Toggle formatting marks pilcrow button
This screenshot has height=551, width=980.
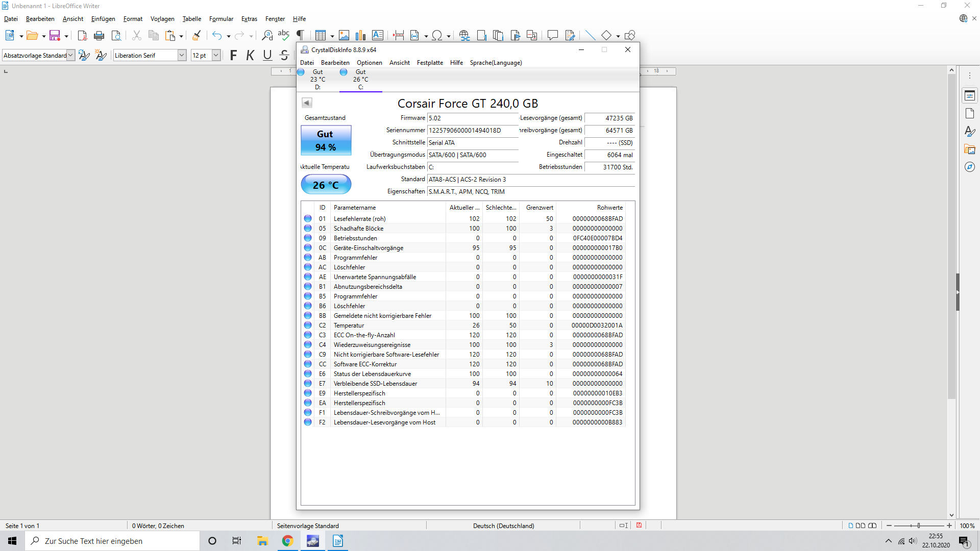coord(301,36)
